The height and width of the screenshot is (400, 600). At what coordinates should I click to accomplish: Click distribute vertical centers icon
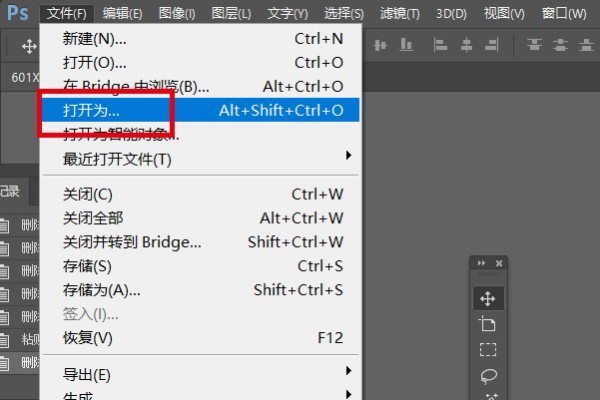coord(560,45)
